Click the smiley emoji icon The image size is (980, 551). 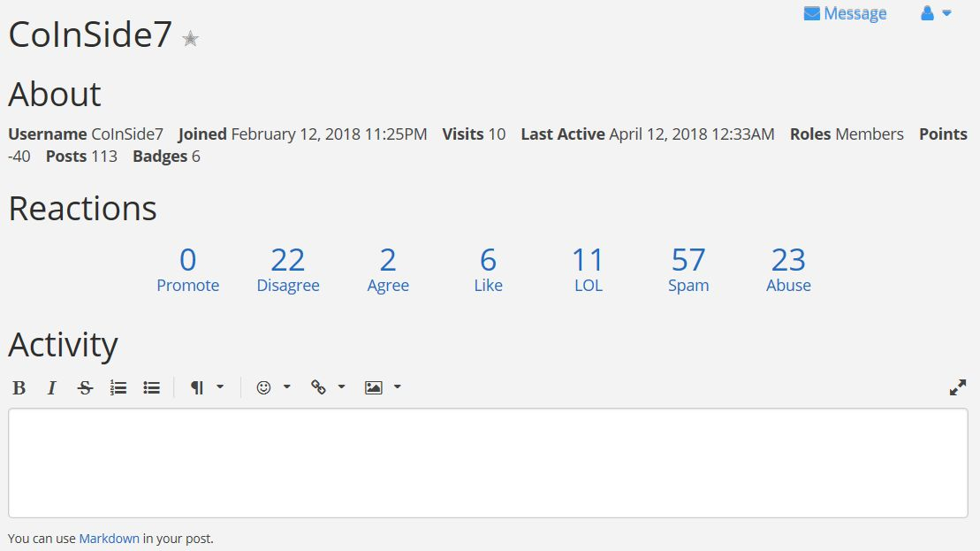[x=263, y=387]
